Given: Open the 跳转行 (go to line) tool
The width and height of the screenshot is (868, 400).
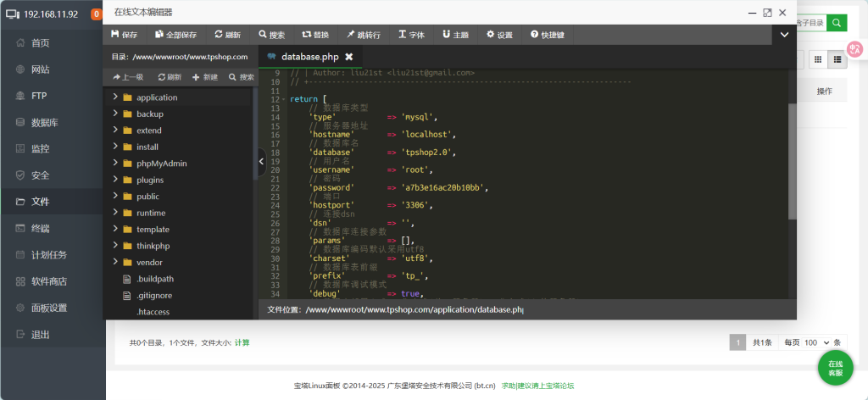Looking at the screenshot, I should (x=363, y=35).
